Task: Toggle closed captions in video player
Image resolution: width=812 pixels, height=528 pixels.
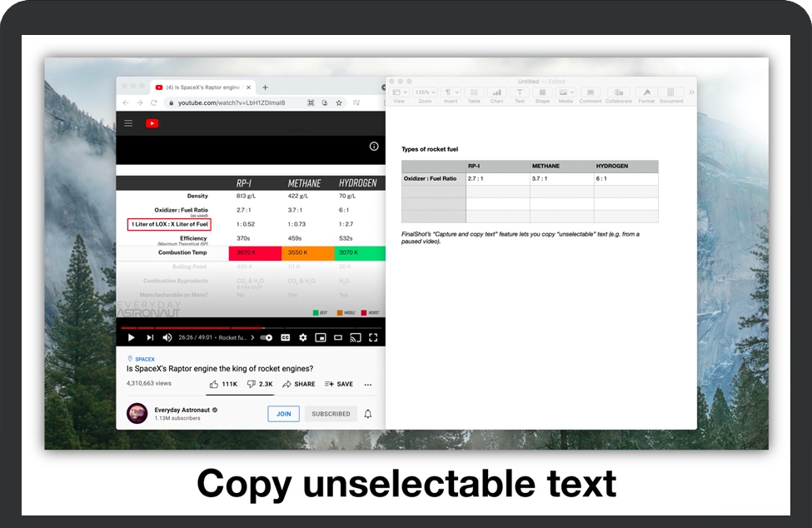Action: (x=286, y=337)
